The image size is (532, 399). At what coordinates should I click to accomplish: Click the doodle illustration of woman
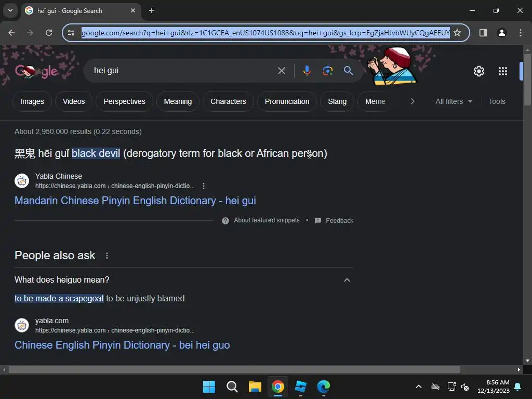tap(392, 66)
